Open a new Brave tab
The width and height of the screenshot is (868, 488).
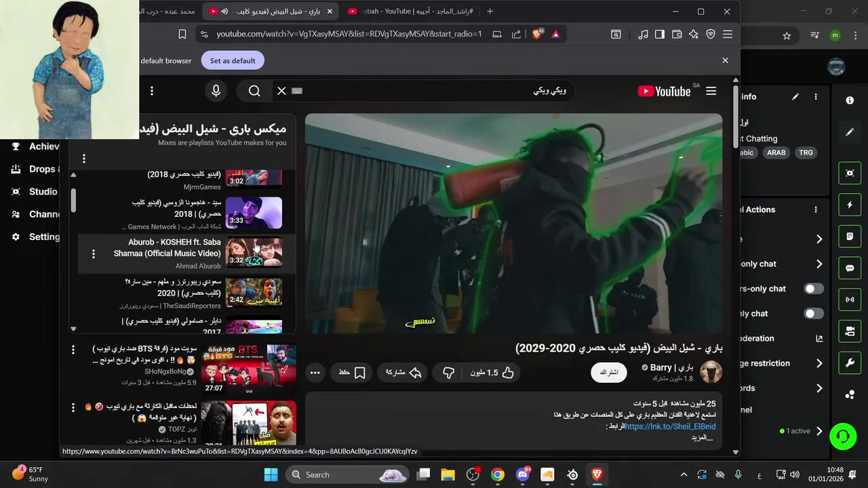(x=490, y=12)
